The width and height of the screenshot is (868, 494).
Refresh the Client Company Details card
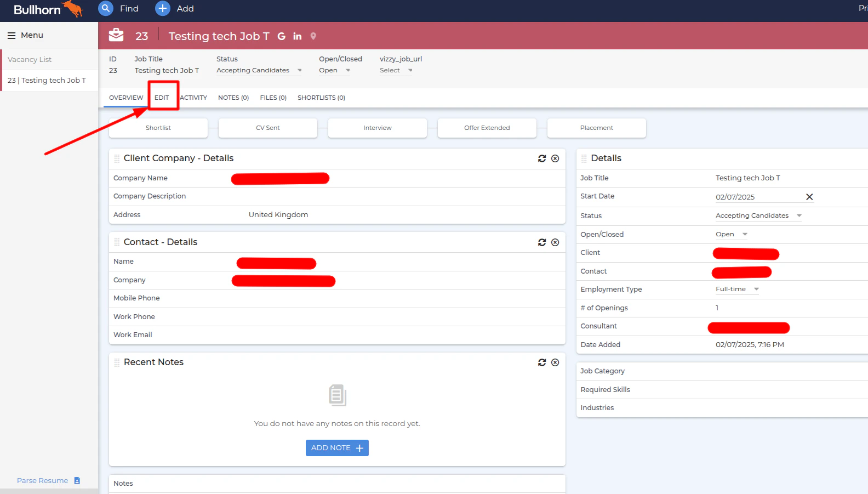(542, 158)
